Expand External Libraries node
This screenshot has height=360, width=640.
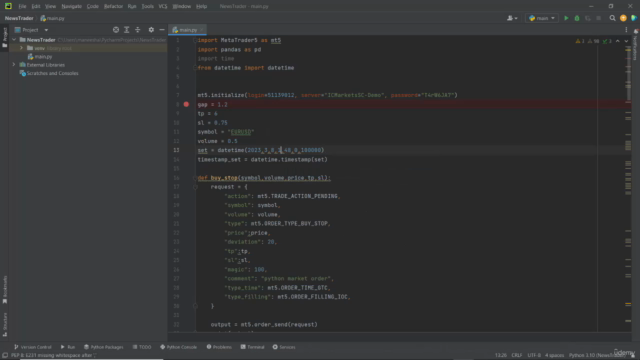click(14, 65)
